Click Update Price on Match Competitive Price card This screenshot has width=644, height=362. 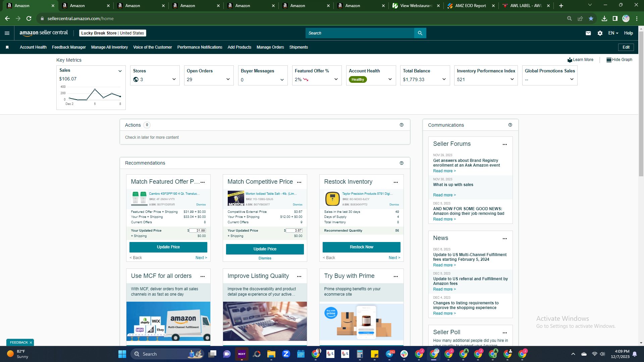265,249
